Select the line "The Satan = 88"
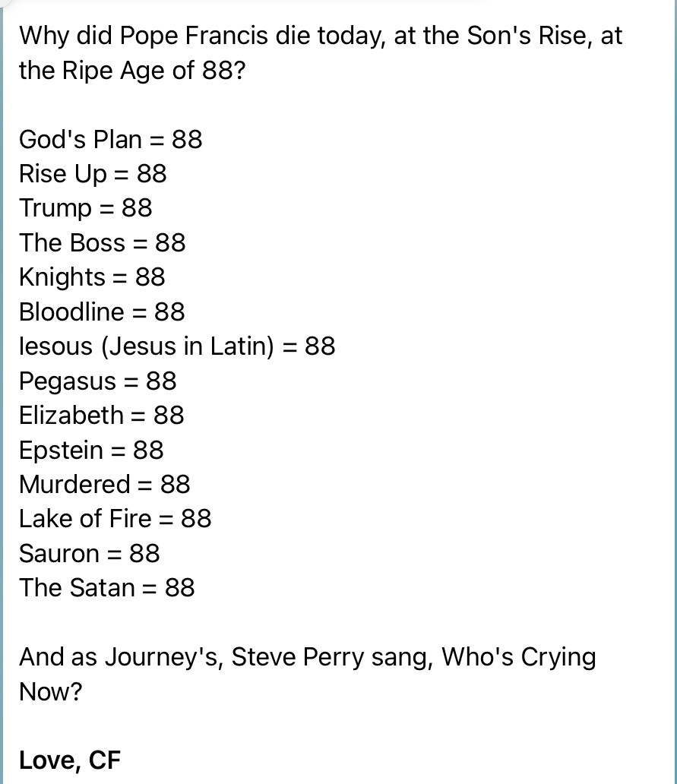The height and width of the screenshot is (784, 677). tap(107, 588)
